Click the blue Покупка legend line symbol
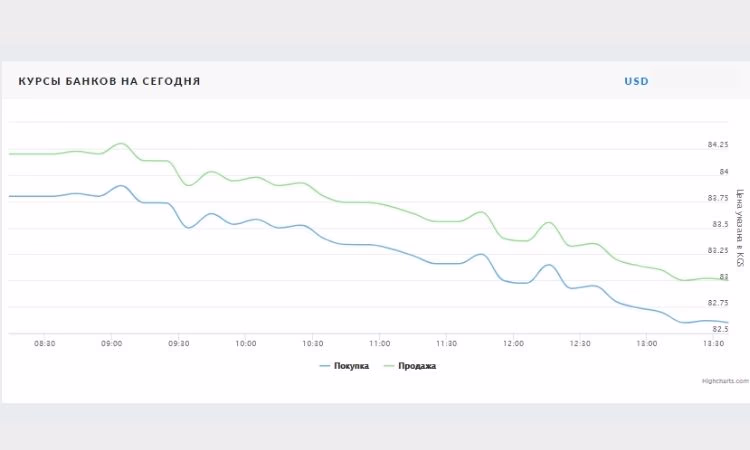This screenshot has width=750, height=450. [x=324, y=366]
